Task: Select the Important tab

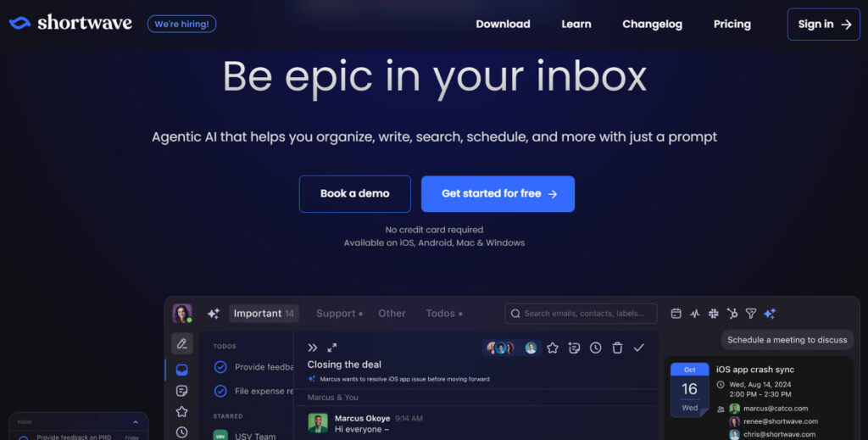Action: pos(264,314)
